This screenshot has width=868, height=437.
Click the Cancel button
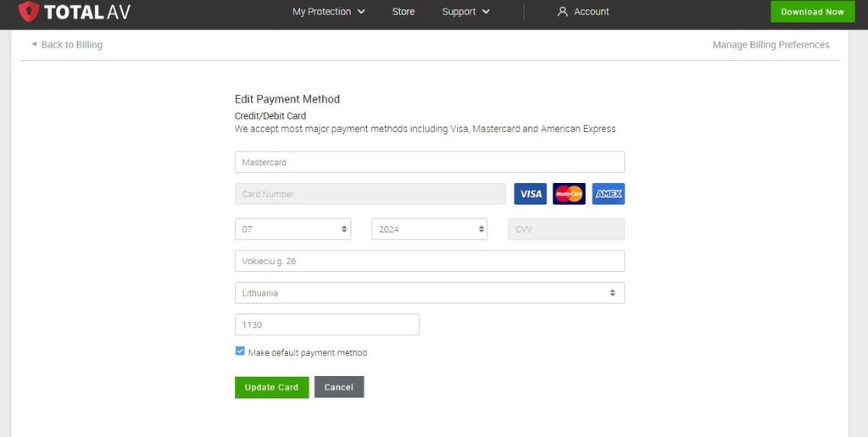click(x=339, y=387)
